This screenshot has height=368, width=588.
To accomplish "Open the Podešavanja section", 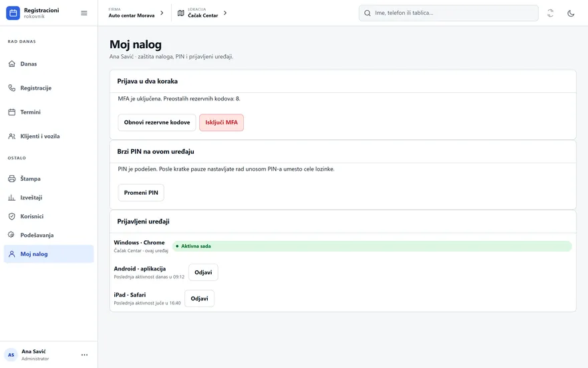I will 49,235.
